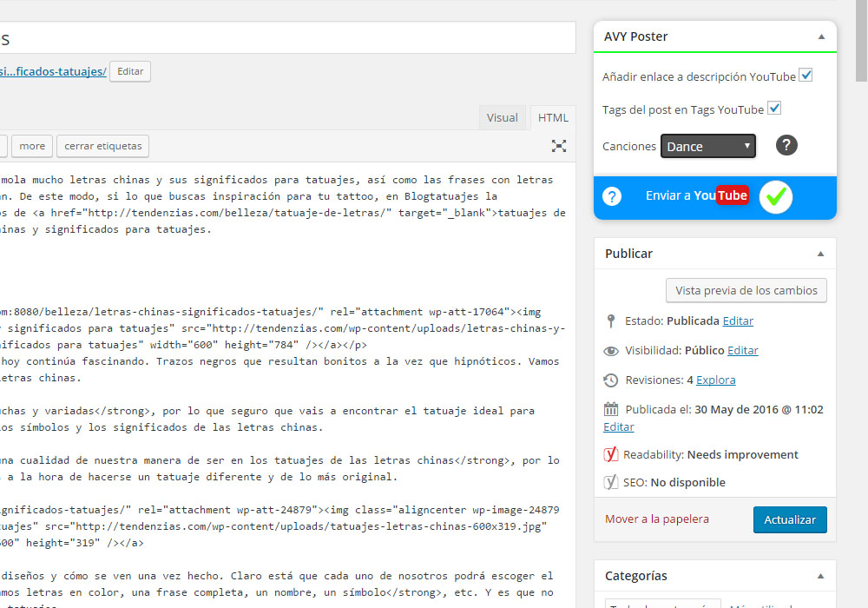Collapse the Categorías panel
The width and height of the screenshot is (868, 608).
click(x=820, y=577)
